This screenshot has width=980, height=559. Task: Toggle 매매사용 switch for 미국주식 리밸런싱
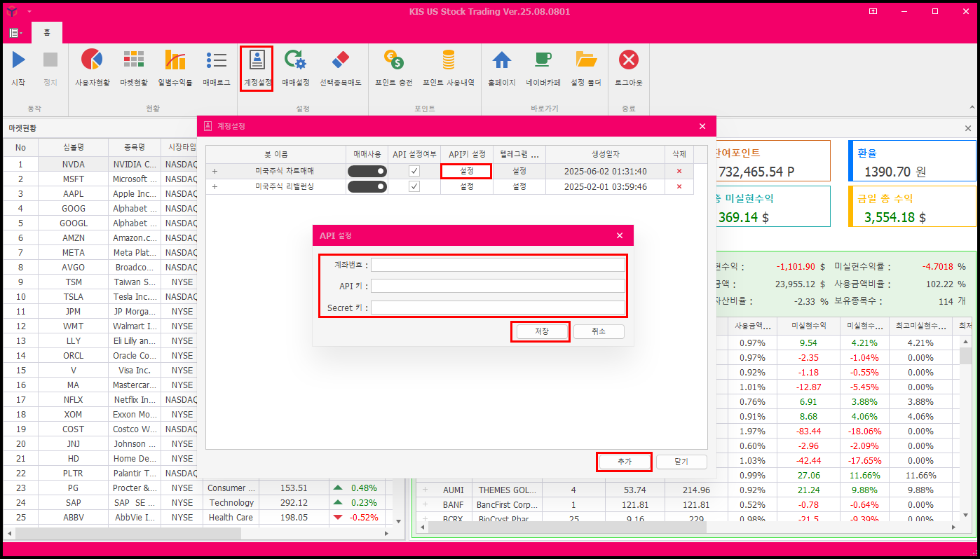click(367, 186)
